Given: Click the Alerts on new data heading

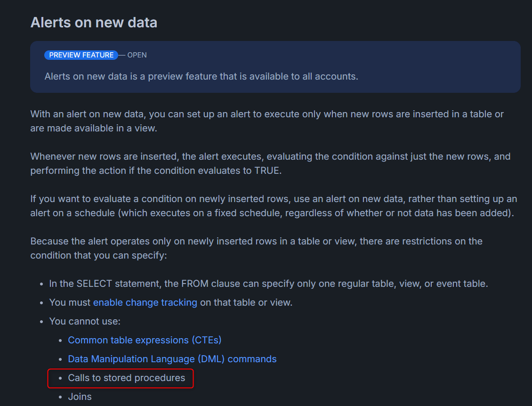Looking at the screenshot, I should [x=94, y=23].
